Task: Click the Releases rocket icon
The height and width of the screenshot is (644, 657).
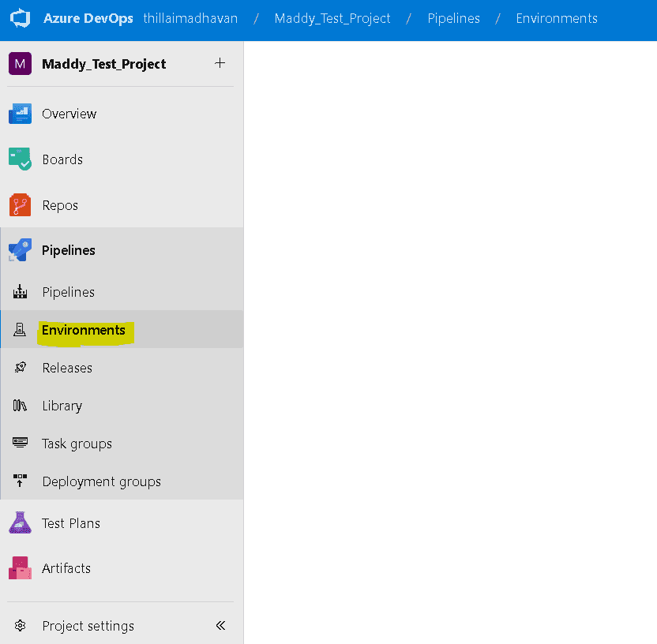Action: click(20, 367)
